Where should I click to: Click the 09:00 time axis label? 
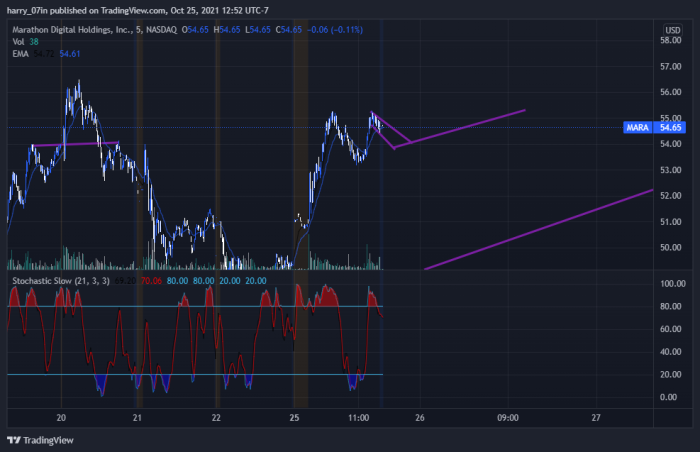click(x=508, y=418)
